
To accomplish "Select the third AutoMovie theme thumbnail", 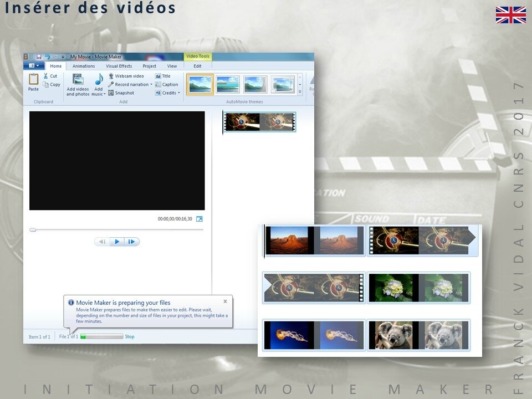I will tap(255, 84).
